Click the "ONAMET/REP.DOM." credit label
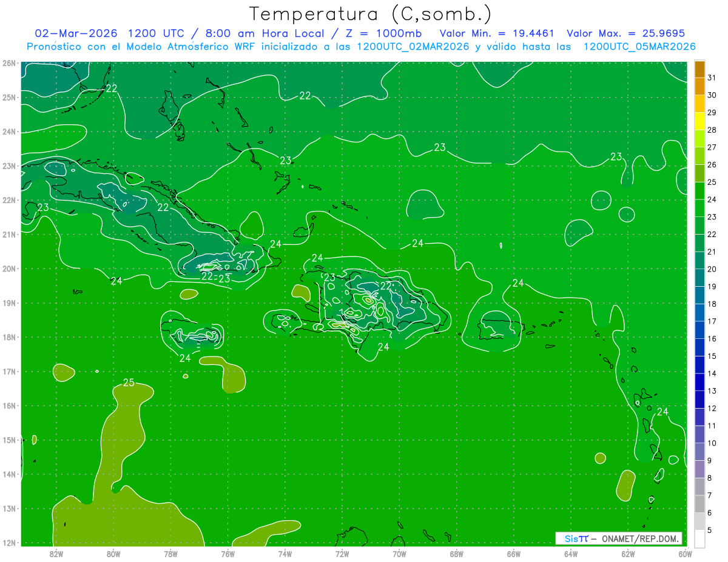728x562 pixels. (641, 538)
